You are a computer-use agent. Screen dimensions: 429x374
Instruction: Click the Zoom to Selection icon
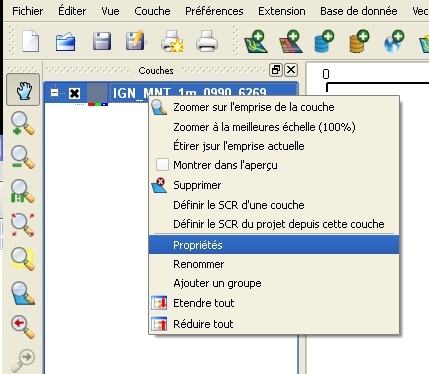pos(23,259)
